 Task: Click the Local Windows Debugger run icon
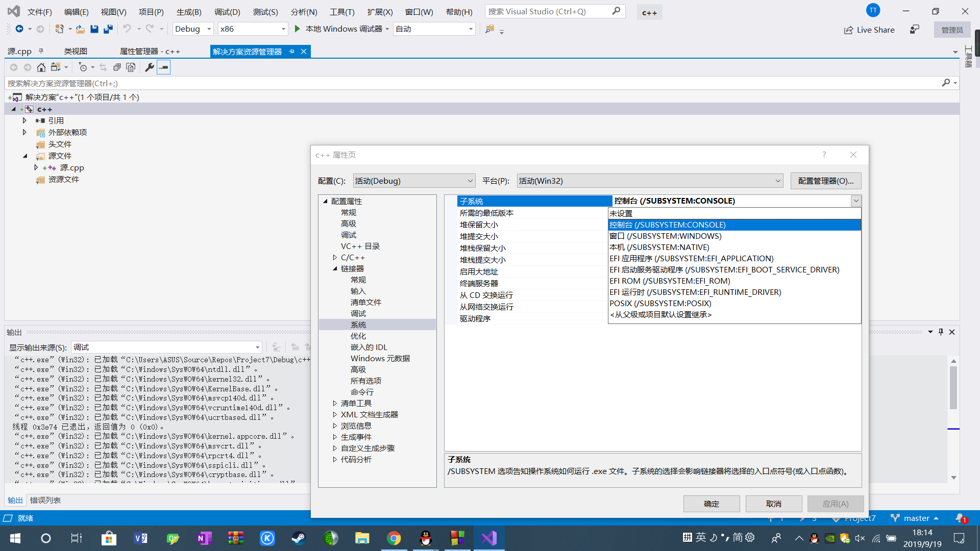coord(298,28)
